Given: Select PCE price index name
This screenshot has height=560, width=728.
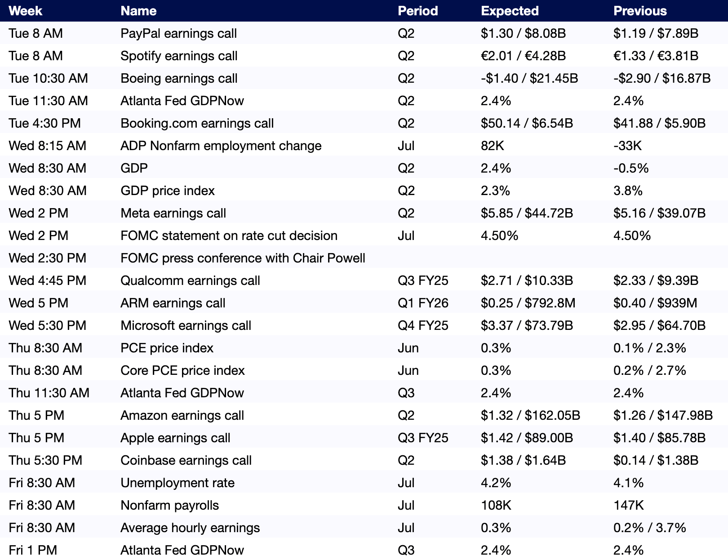Looking at the screenshot, I should pos(167,348).
